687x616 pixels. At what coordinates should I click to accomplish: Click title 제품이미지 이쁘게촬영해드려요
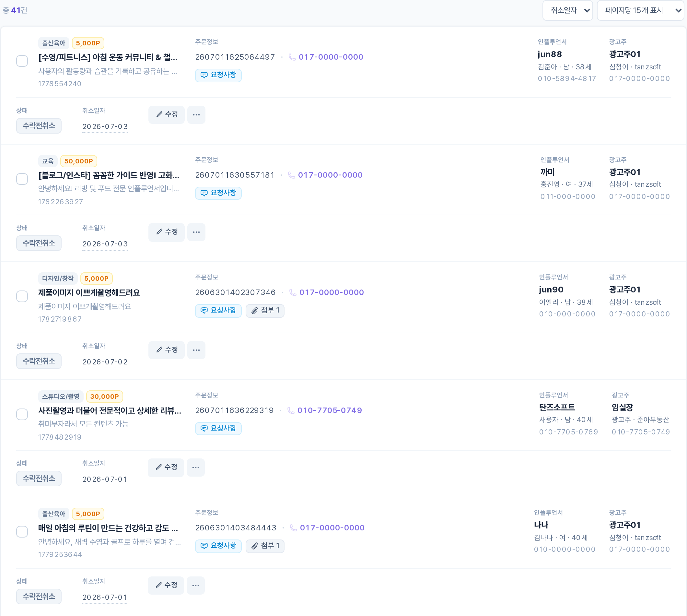pyautogui.click(x=89, y=292)
